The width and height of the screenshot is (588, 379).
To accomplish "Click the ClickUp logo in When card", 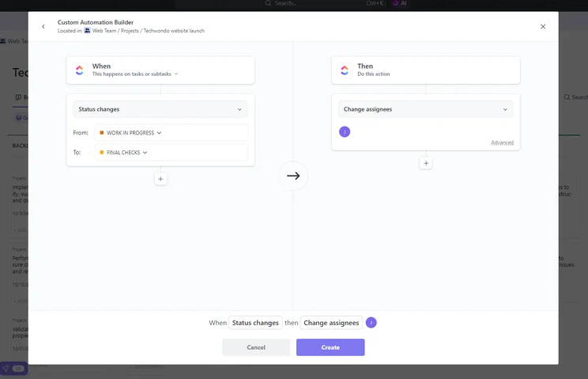I will point(80,70).
